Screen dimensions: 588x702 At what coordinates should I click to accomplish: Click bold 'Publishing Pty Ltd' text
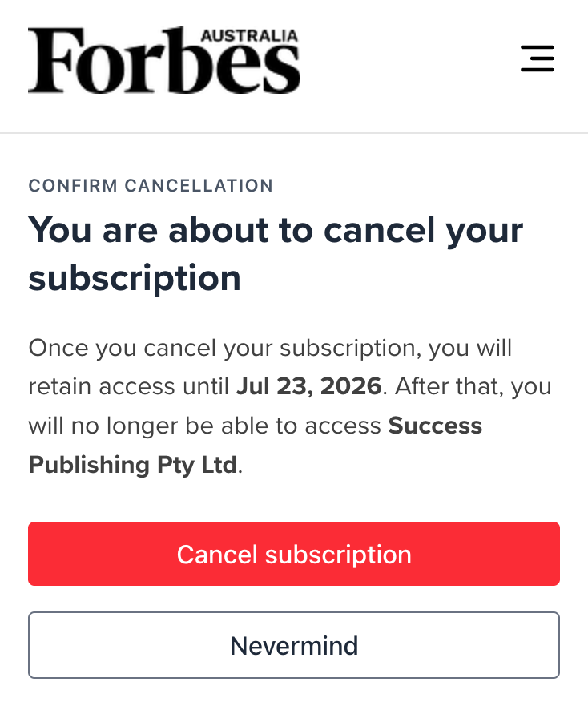133,464
